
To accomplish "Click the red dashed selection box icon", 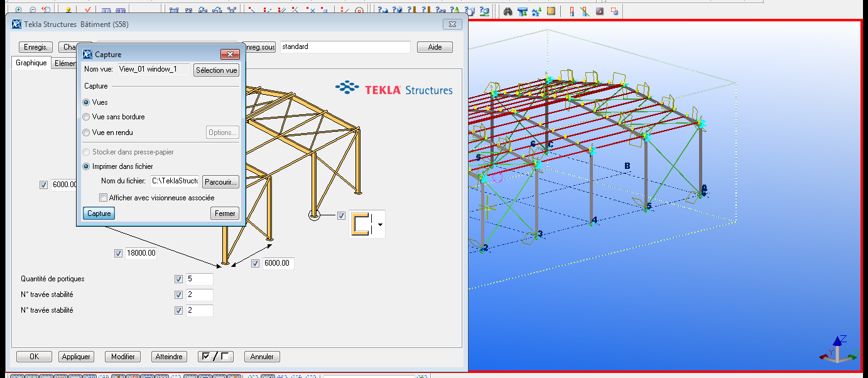I will [x=614, y=11].
